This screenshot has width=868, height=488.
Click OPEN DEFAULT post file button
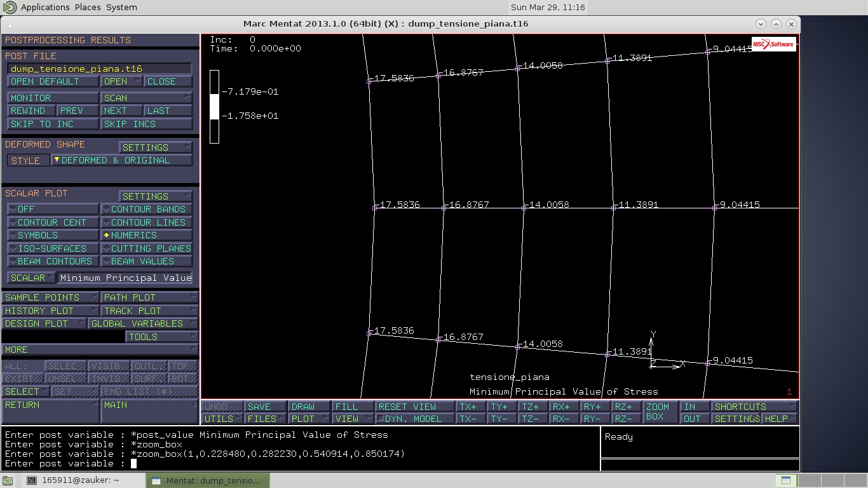coord(53,81)
